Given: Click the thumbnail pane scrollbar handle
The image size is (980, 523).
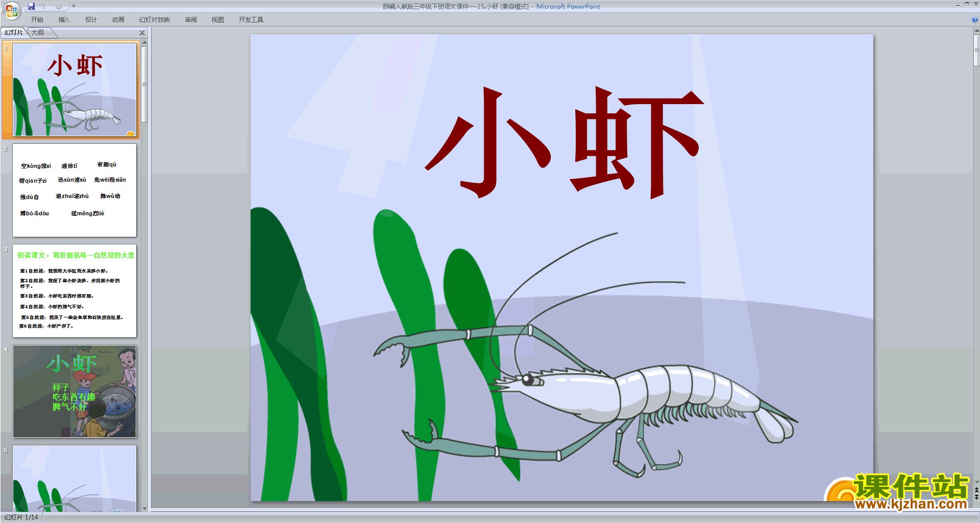Looking at the screenshot, I should tap(144, 85).
